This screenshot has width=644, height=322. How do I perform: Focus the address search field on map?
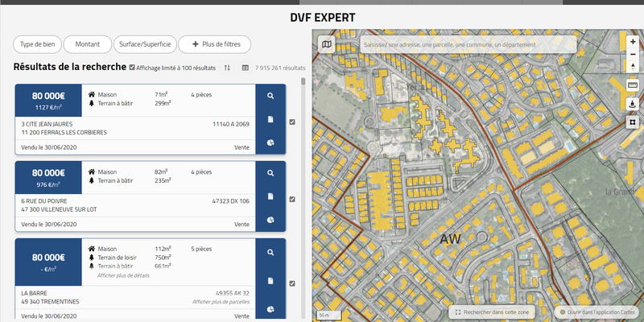[469, 44]
